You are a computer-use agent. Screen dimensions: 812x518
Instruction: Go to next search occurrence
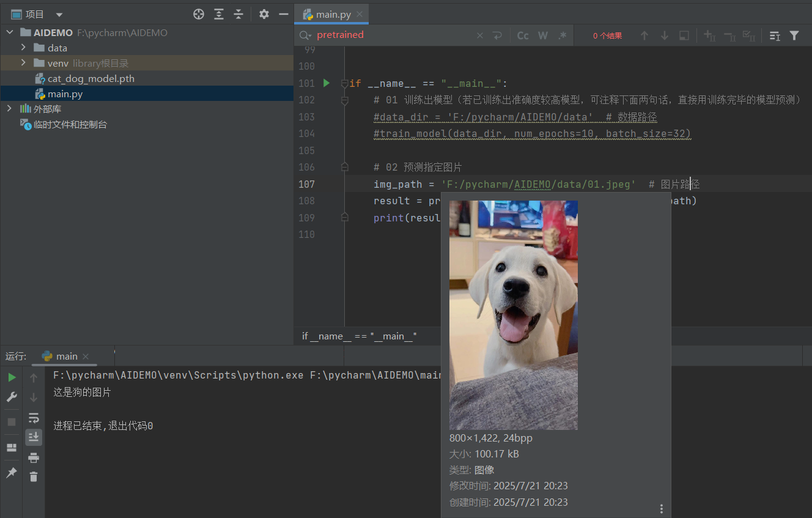click(665, 35)
